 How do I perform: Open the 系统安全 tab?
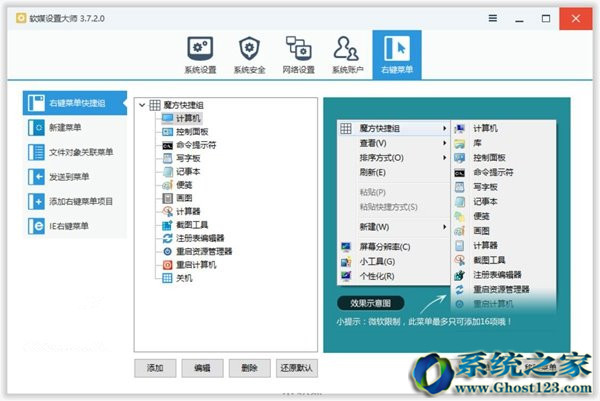click(x=249, y=55)
